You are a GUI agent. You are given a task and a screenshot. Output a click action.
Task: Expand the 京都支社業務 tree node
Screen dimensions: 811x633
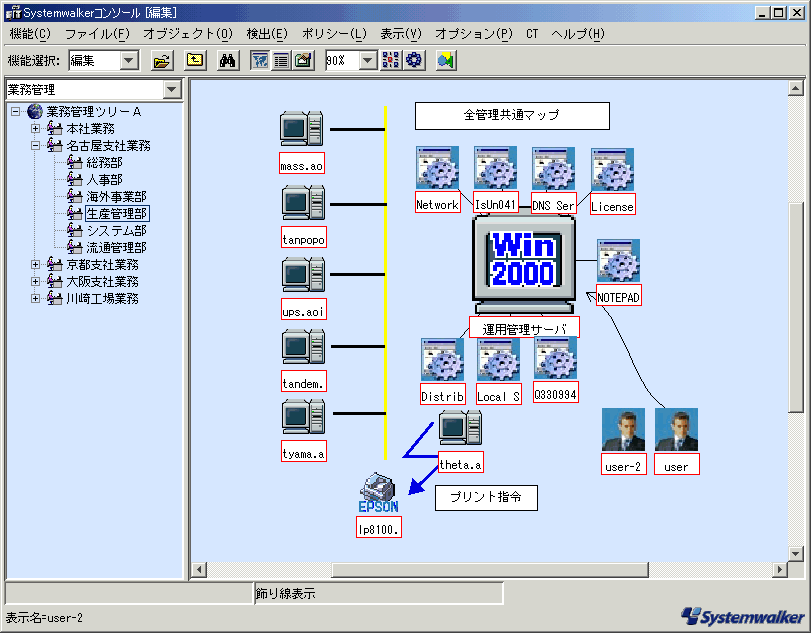[x=35, y=265]
